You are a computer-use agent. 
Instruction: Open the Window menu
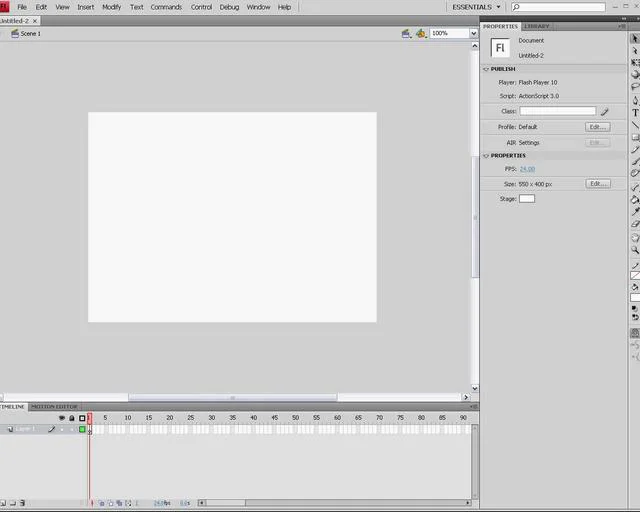(x=258, y=7)
